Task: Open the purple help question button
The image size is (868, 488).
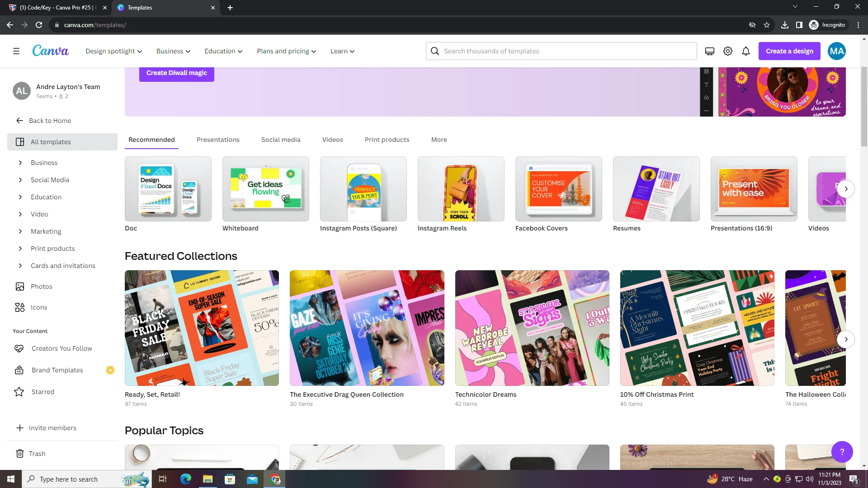Action: (x=842, y=452)
